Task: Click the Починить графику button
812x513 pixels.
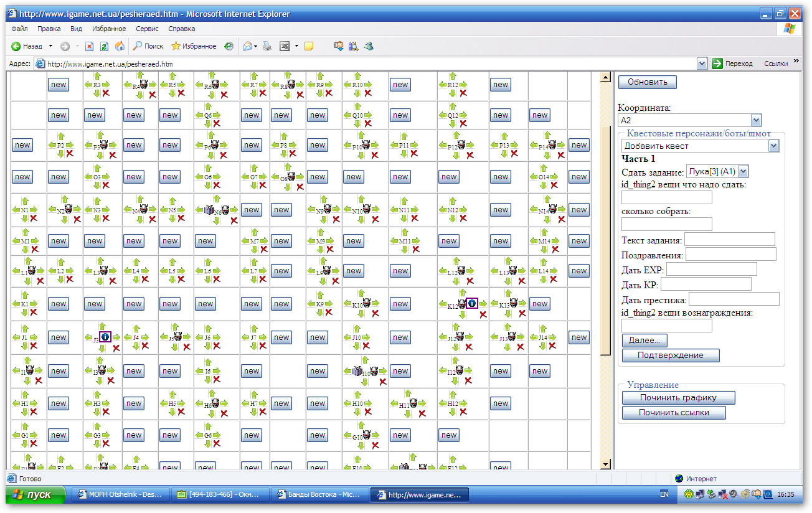Action: (678, 398)
